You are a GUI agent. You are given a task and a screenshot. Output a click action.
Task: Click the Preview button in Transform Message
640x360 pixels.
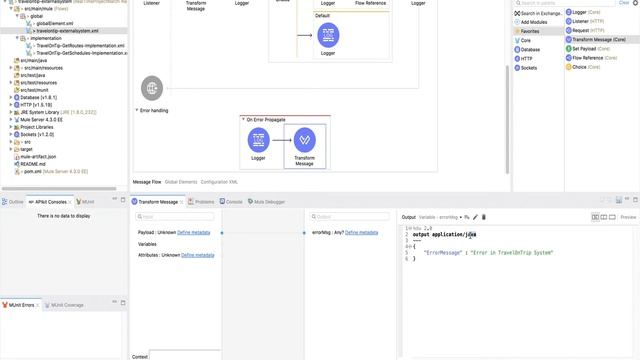coord(628,217)
